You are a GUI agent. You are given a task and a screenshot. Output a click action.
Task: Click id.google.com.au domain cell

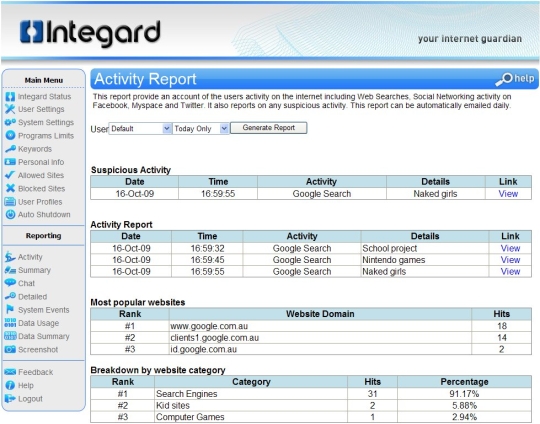320,349
